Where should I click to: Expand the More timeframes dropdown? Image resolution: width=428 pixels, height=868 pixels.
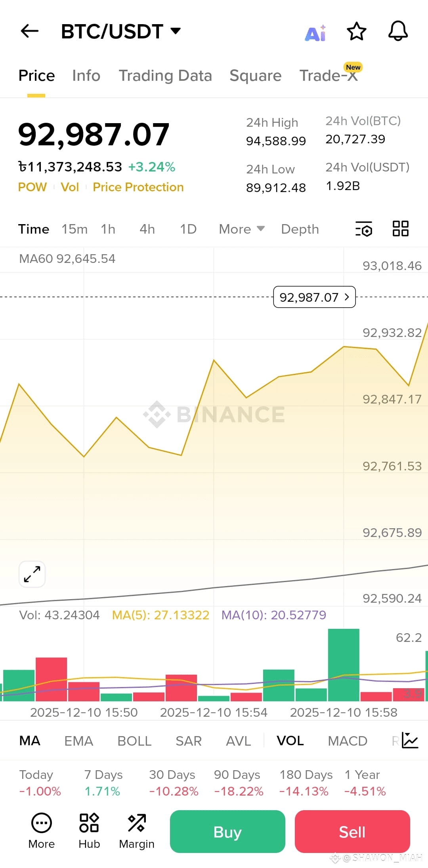click(242, 229)
